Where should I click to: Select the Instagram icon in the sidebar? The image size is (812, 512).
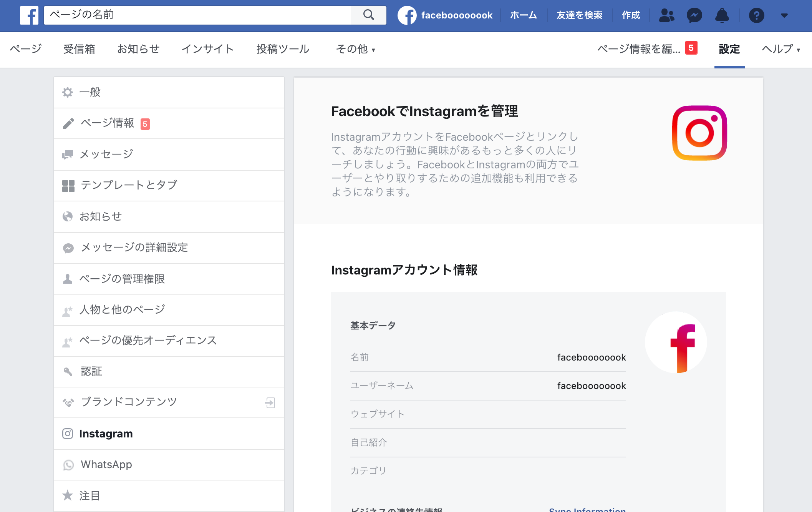coord(67,434)
